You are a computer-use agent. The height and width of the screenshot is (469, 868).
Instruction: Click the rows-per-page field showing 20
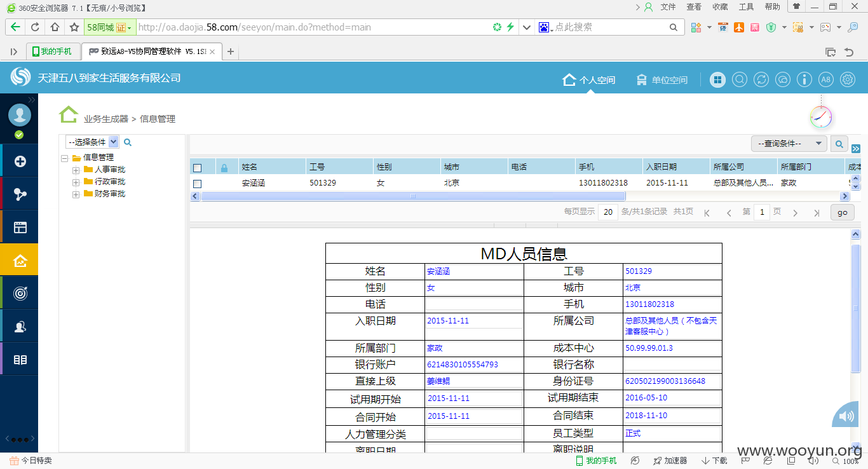[x=608, y=212]
